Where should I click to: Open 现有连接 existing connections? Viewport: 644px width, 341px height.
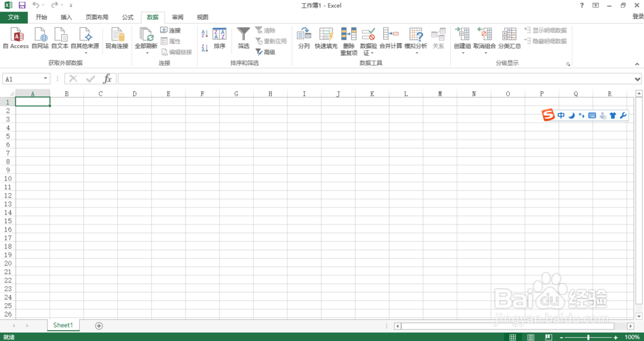(117, 39)
